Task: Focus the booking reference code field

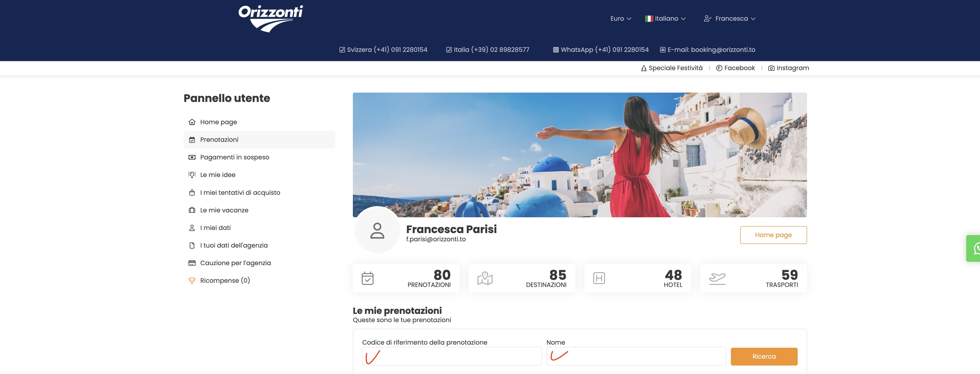Action: click(451, 356)
